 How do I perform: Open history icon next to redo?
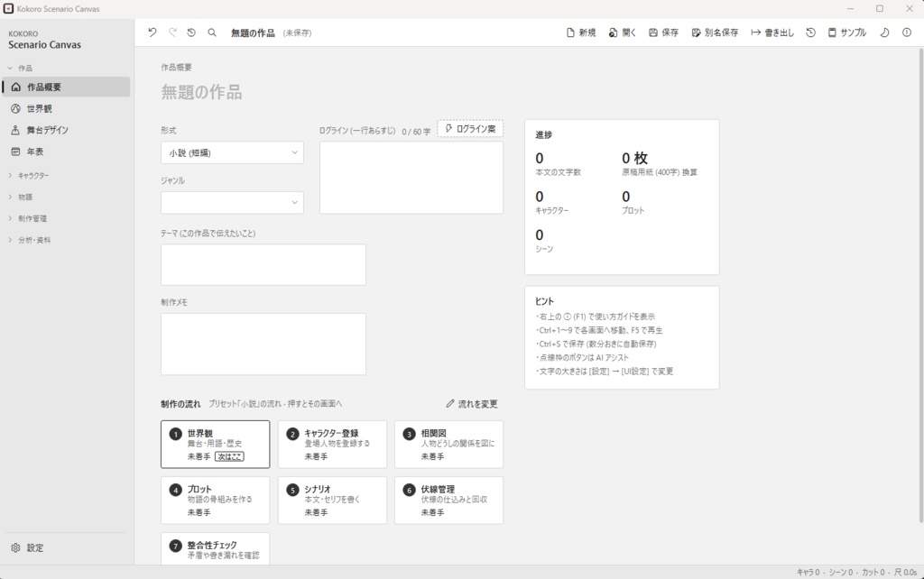pos(191,33)
